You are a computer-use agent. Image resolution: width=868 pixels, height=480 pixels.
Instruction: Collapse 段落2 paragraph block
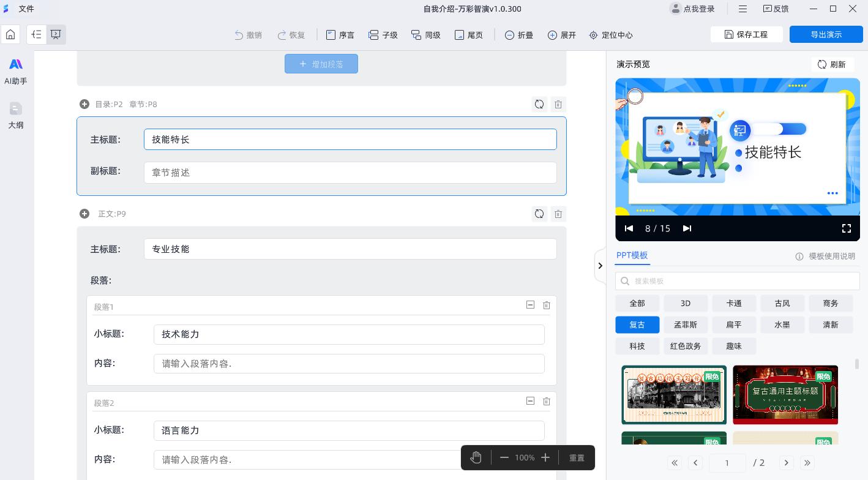pos(530,401)
